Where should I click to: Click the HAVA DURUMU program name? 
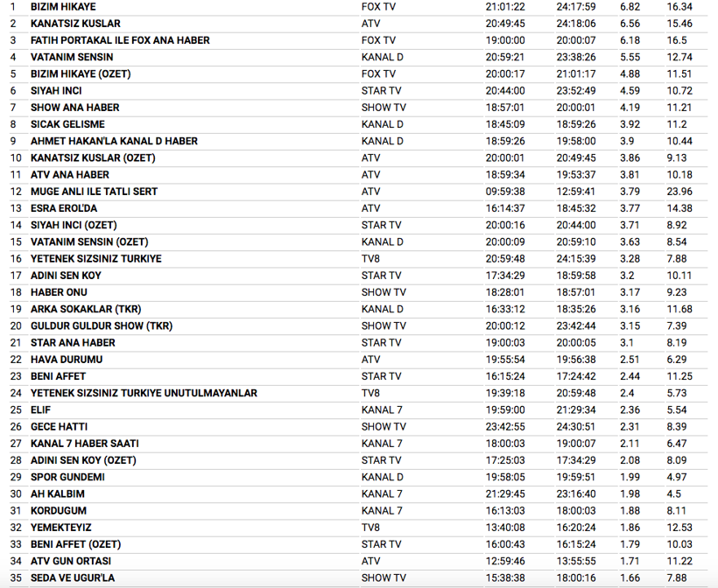click(x=67, y=360)
